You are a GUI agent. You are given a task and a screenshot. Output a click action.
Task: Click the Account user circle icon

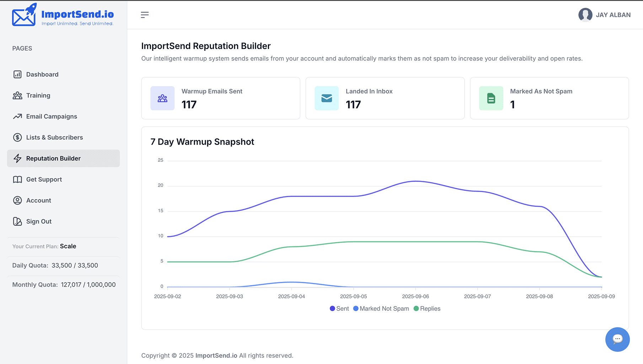[17, 200]
